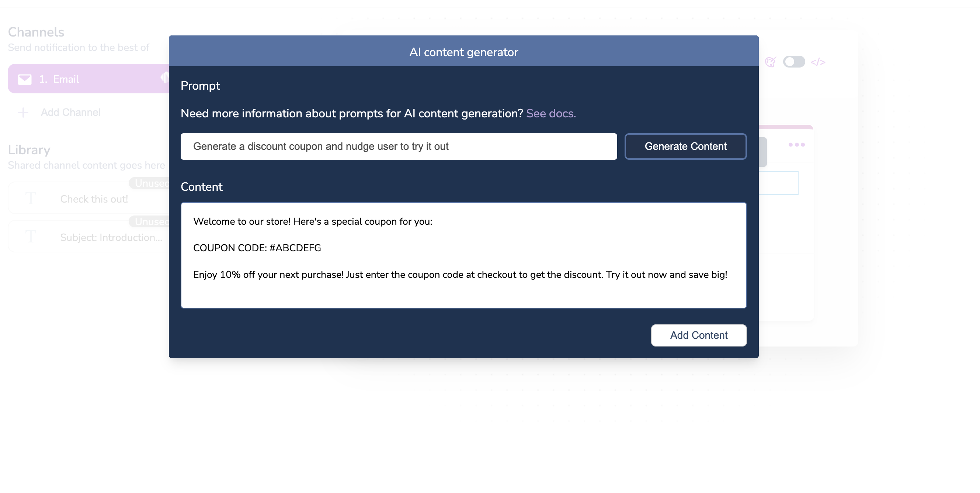Click the See docs hyperlink
The image size is (980, 493).
coord(552,113)
